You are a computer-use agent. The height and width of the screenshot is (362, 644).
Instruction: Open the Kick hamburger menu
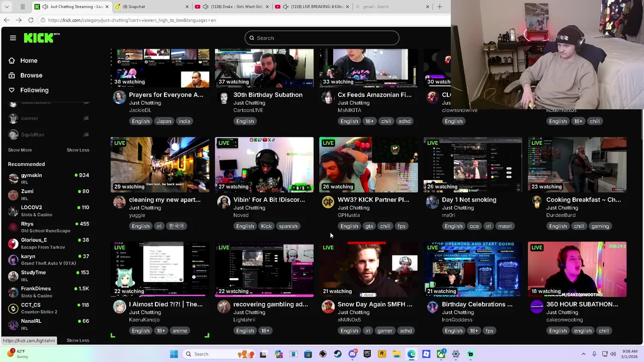(13, 38)
